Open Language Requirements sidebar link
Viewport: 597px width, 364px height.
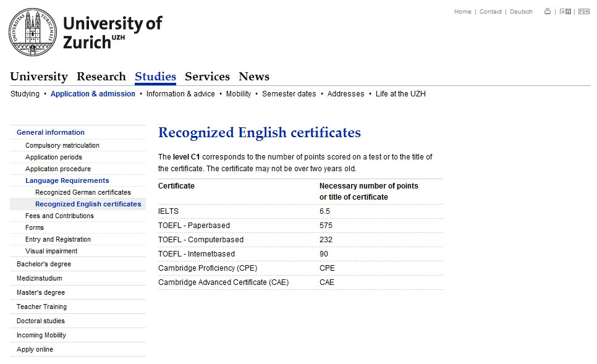tap(67, 180)
